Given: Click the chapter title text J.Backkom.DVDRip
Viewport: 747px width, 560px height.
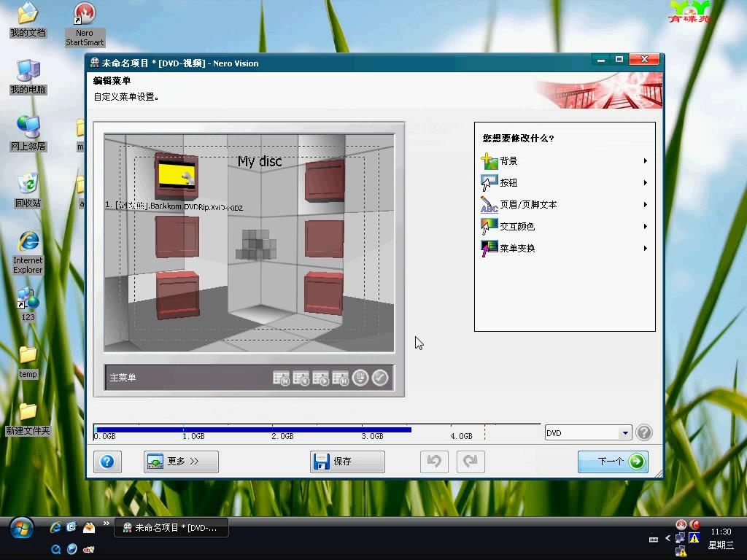Looking at the screenshot, I should (174, 206).
